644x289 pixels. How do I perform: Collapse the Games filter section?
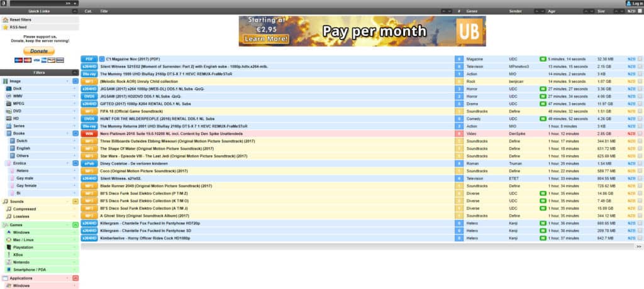75,224
